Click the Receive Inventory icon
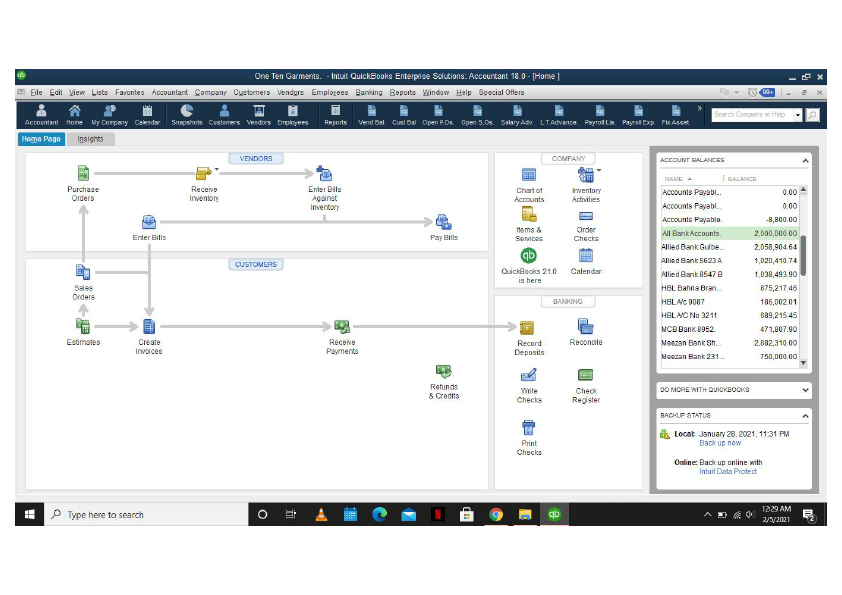 tap(204, 173)
